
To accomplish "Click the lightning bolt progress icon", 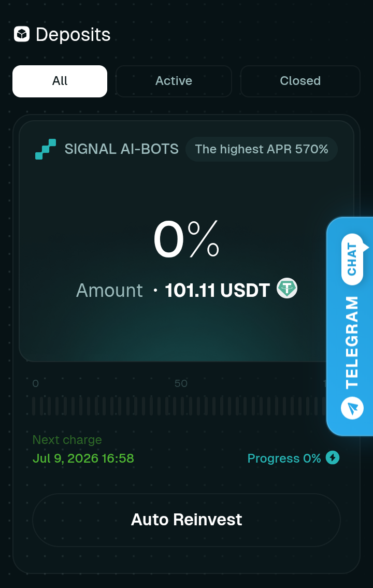I will coord(333,457).
